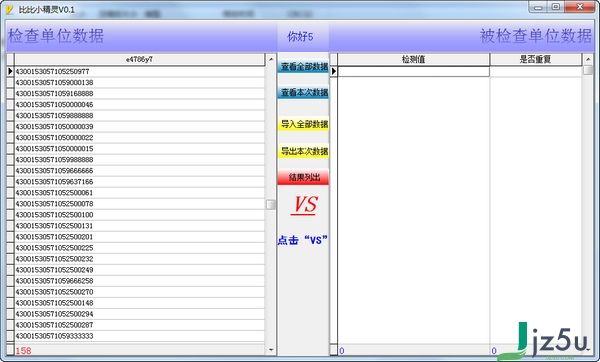The height and width of the screenshot is (362, 600).
Task: Click the app logo icon in title bar
Action: 10,9
